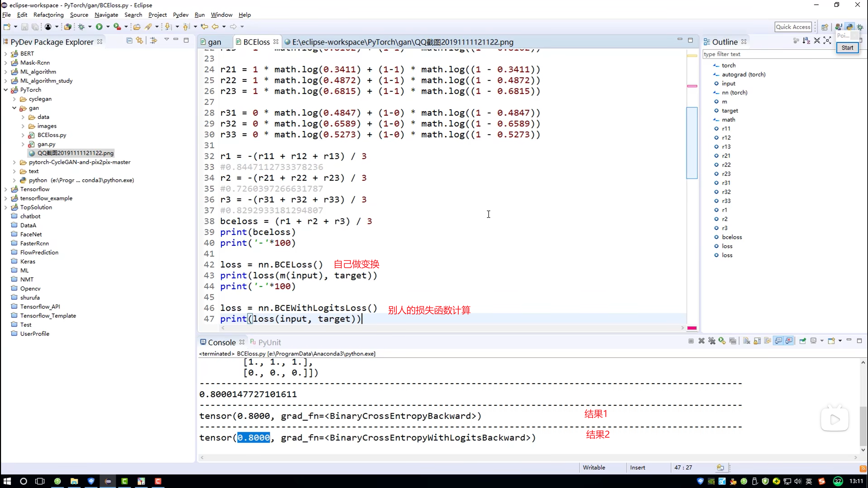The width and height of the screenshot is (868, 488).
Task: Click the taskbar Task View icon
Action: click(x=40, y=481)
